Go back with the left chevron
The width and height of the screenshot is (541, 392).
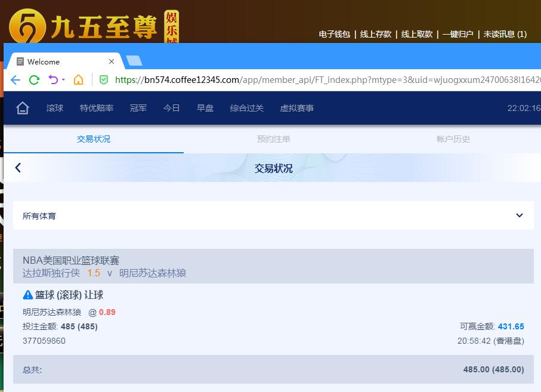point(18,168)
